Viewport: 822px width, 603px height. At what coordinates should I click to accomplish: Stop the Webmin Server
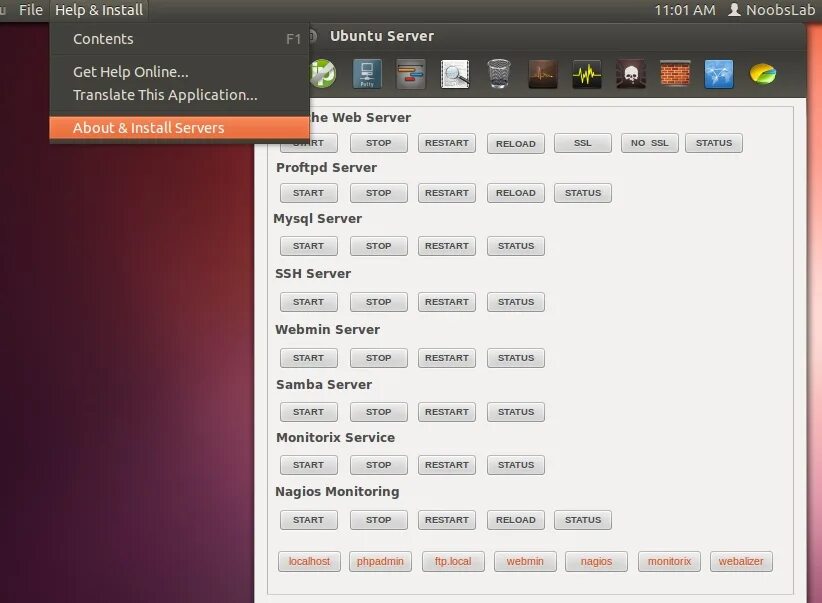tap(378, 358)
